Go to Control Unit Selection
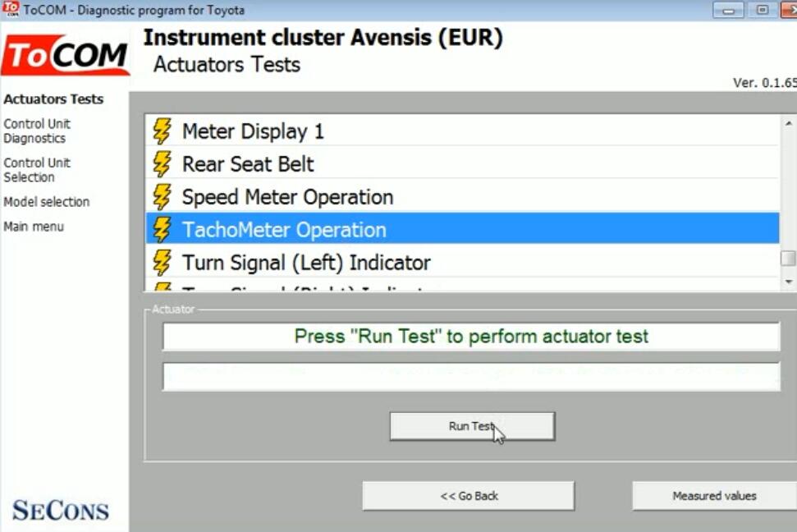The image size is (797, 532). point(37,170)
